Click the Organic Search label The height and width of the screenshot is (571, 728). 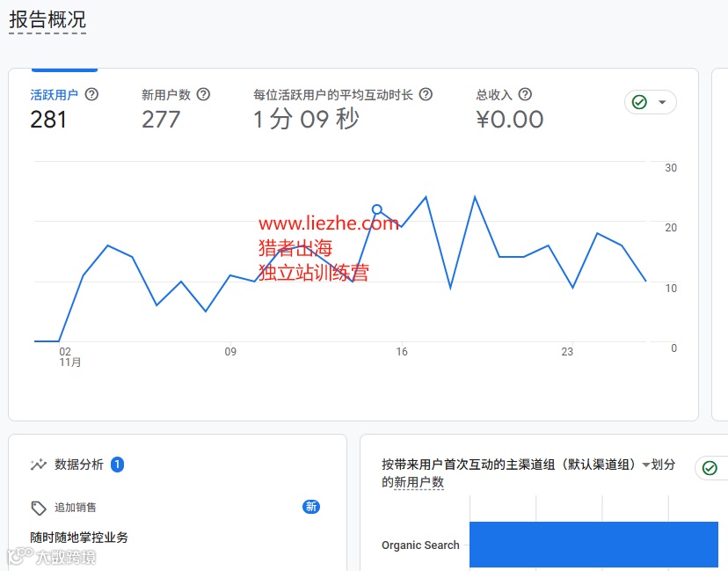coord(420,545)
